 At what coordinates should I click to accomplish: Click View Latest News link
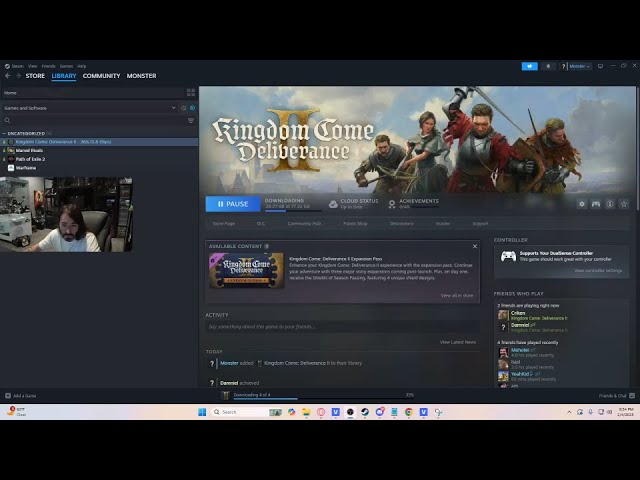pyautogui.click(x=458, y=342)
